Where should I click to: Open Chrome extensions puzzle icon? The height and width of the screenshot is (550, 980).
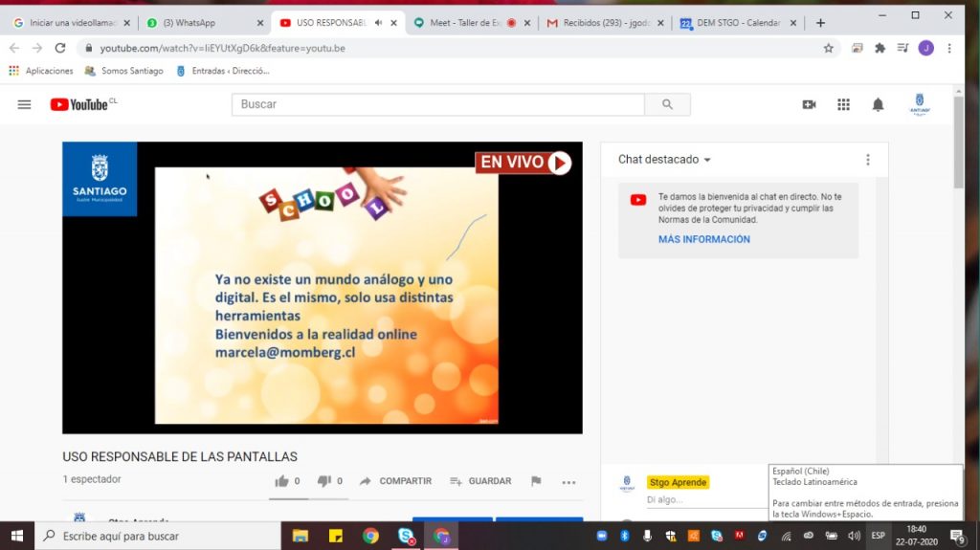(880, 48)
